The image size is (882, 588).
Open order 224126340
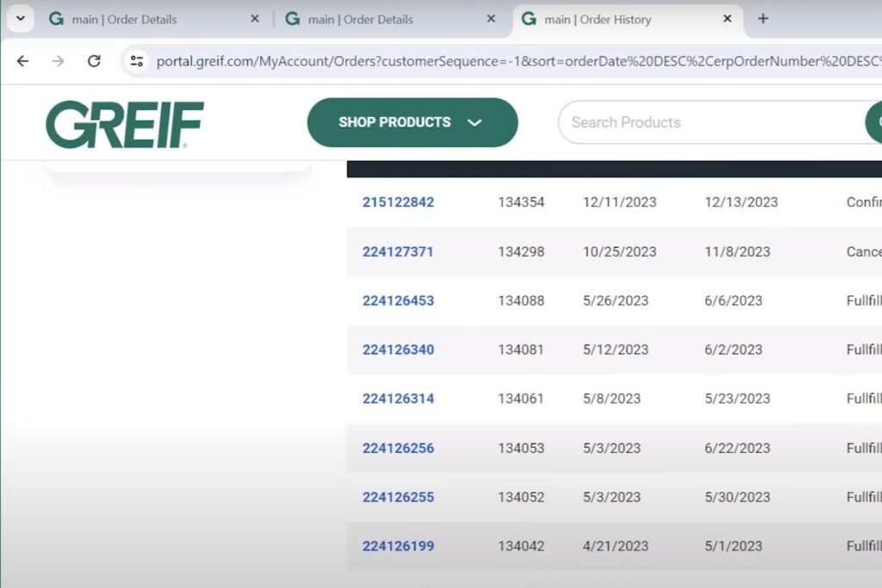coord(398,350)
